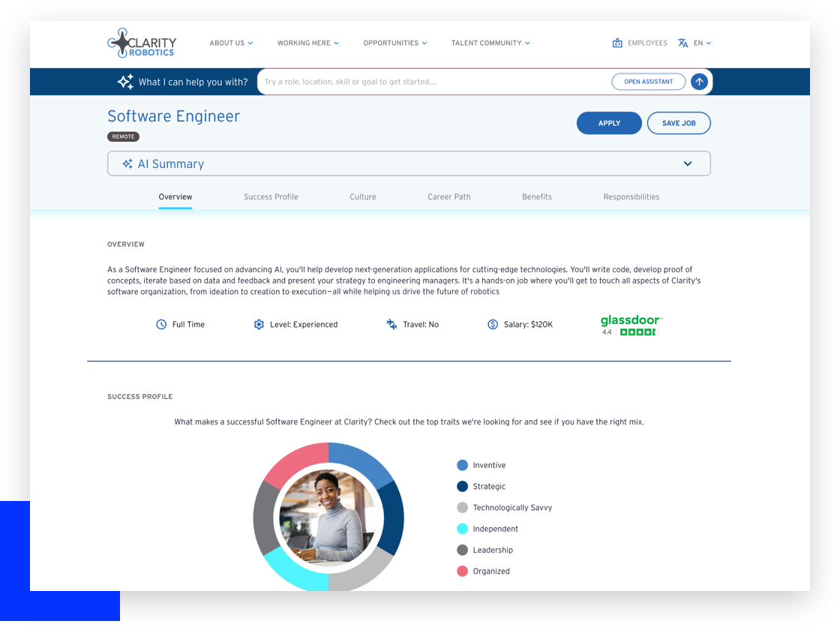
Task: Click the Travel airplane icon
Action: (x=391, y=325)
